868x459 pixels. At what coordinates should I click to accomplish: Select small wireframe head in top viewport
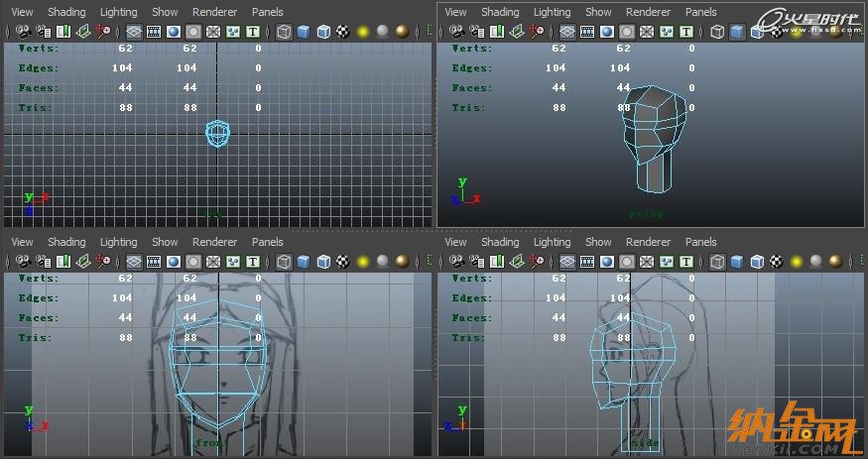[217, 133]
